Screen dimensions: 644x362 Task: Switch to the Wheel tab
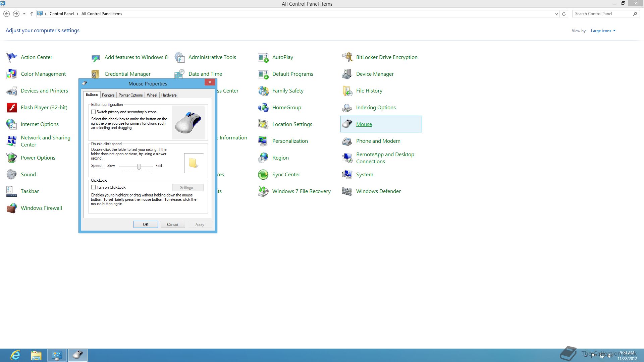click(152, 95)
